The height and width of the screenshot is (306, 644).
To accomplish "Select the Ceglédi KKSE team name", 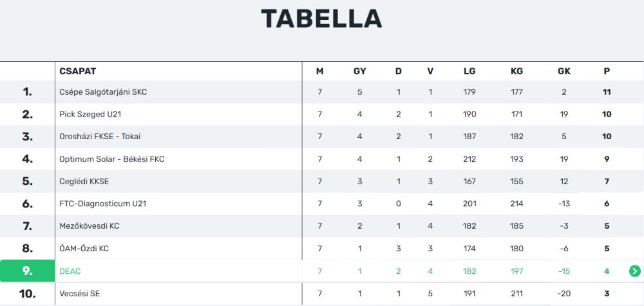I will (86, 182).
